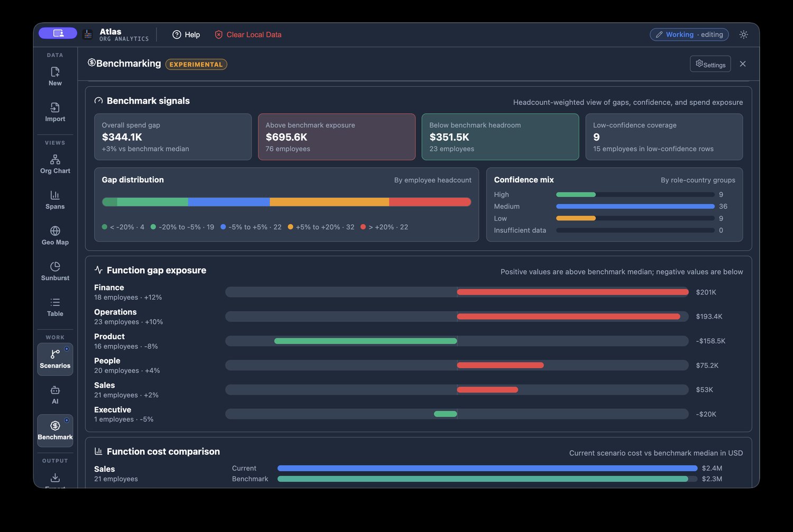The height and width of the screenshot is (532, 793).
Task: Click the '+5% to +20% · 32' legend entry
Action: (321, 227)
